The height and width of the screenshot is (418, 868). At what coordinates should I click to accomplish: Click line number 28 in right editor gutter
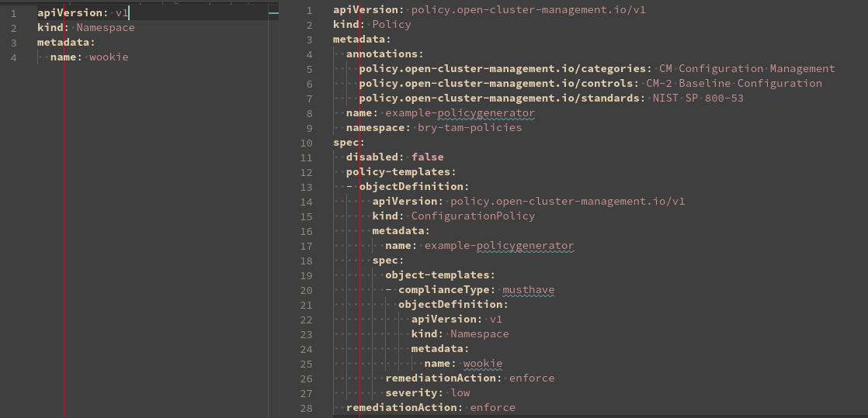(x=306, y=407)
